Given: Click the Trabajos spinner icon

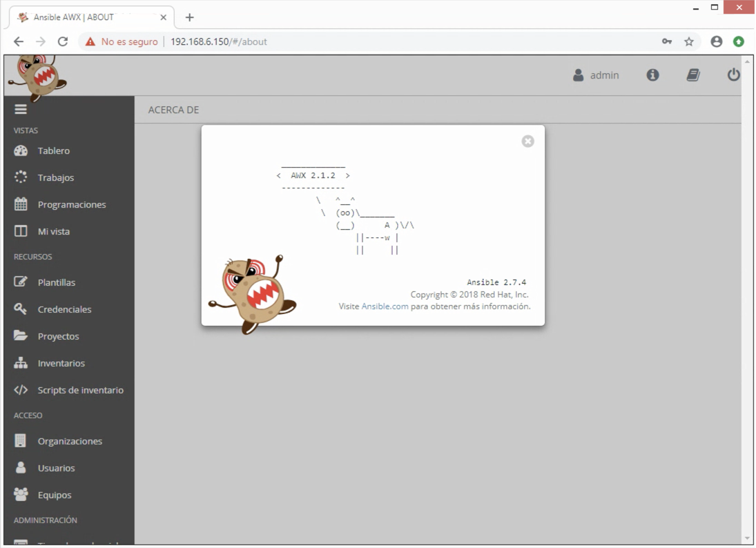Looking at the screenshot, I should pos(21,177).
